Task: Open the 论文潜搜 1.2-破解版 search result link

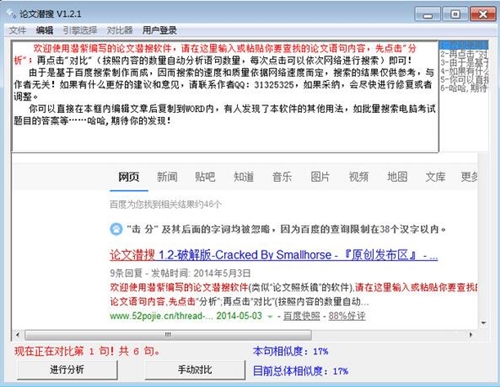Action: coord(274,255)
